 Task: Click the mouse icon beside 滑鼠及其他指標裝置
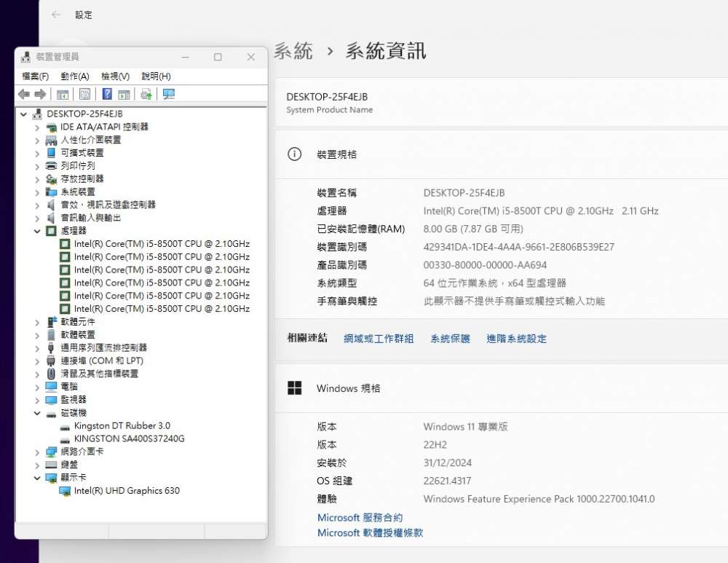pyautogui.click(x=52, y=374)
